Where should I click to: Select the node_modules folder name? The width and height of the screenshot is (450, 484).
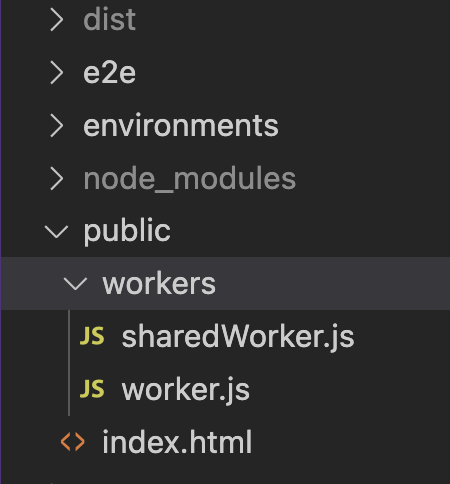pyautogui.click(x=190, y=179)
